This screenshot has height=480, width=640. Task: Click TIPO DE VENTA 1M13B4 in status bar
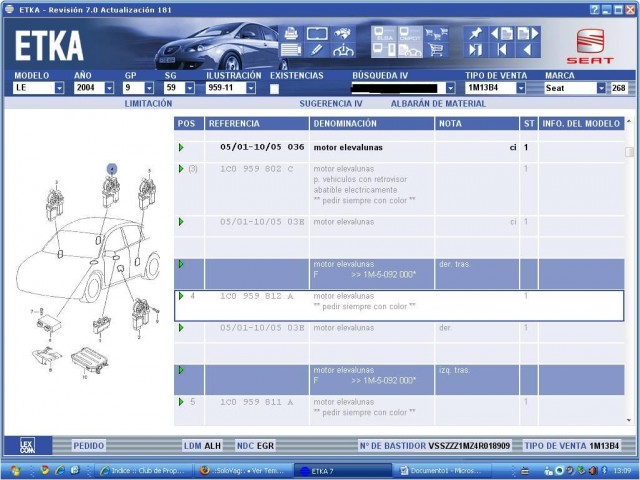(x=571, y=446)
